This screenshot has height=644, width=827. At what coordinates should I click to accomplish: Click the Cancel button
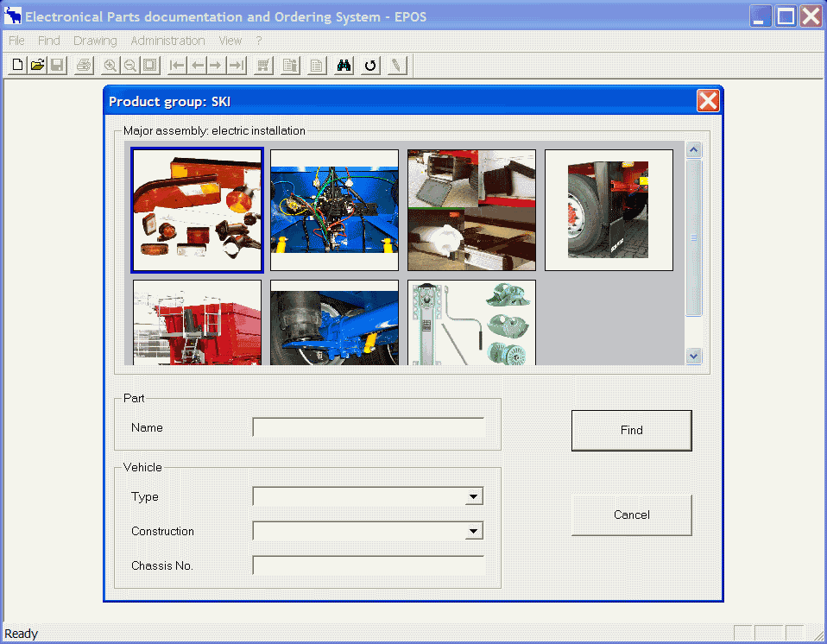pos(631,515)
